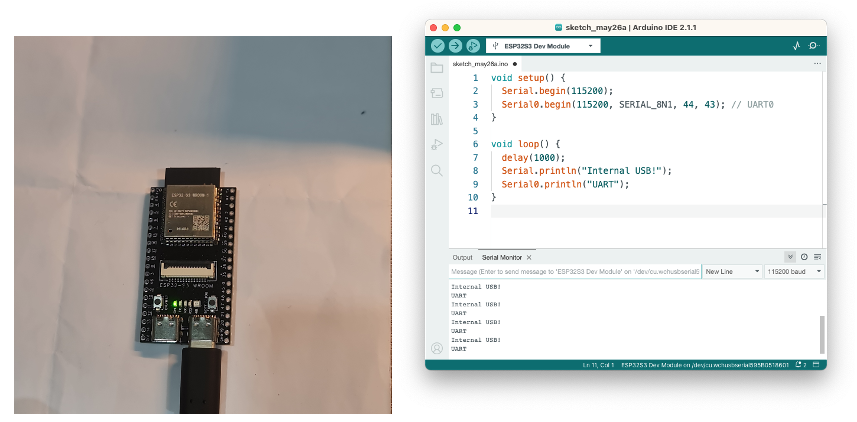Click the first 'Internal USB!' line in serial output
The width and height of the screenshot is (857, 422).
pyautogui.click(x=476, y=286)
